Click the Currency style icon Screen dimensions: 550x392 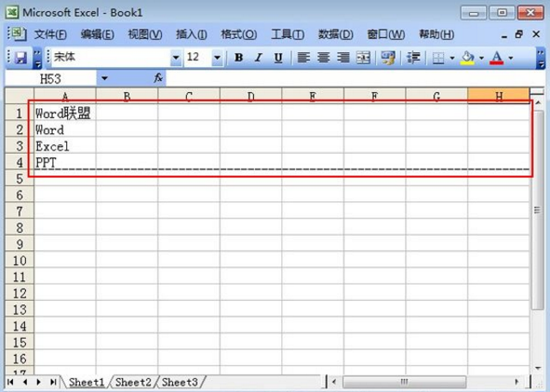(388, 58)
